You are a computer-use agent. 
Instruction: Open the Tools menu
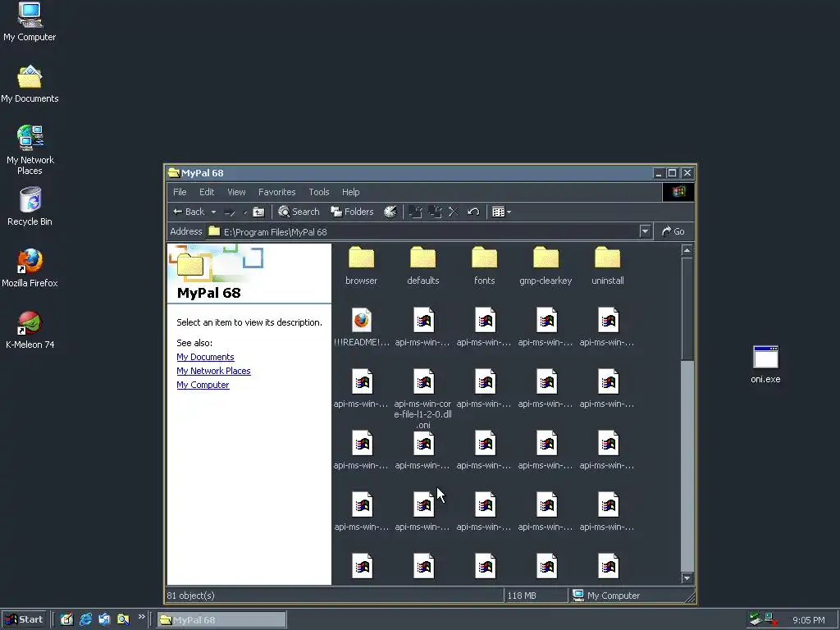click(319, 192)
